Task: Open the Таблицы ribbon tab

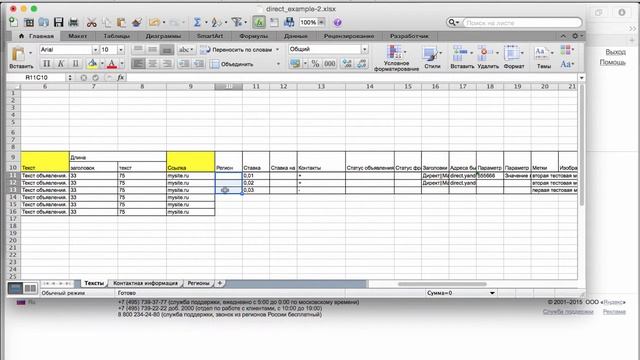Action: click(116, 36)
